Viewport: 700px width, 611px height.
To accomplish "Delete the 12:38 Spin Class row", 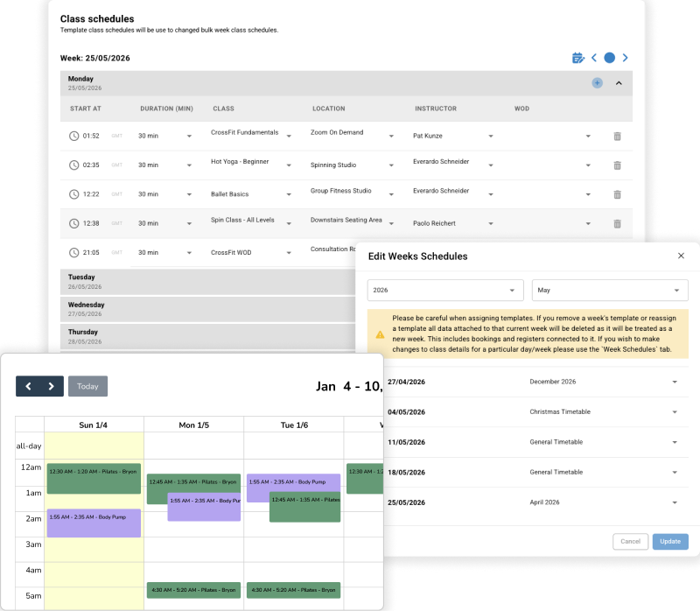I will (x=617, y=224).
